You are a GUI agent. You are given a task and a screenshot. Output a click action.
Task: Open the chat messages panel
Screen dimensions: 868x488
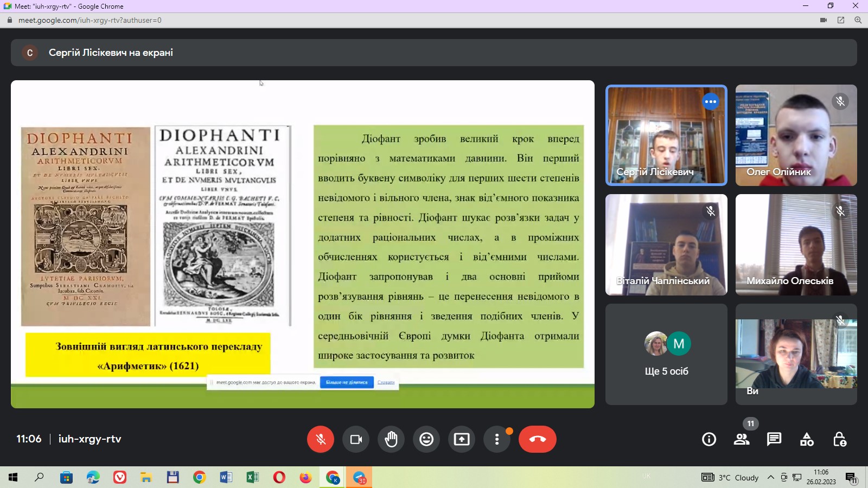coord(774,439)
